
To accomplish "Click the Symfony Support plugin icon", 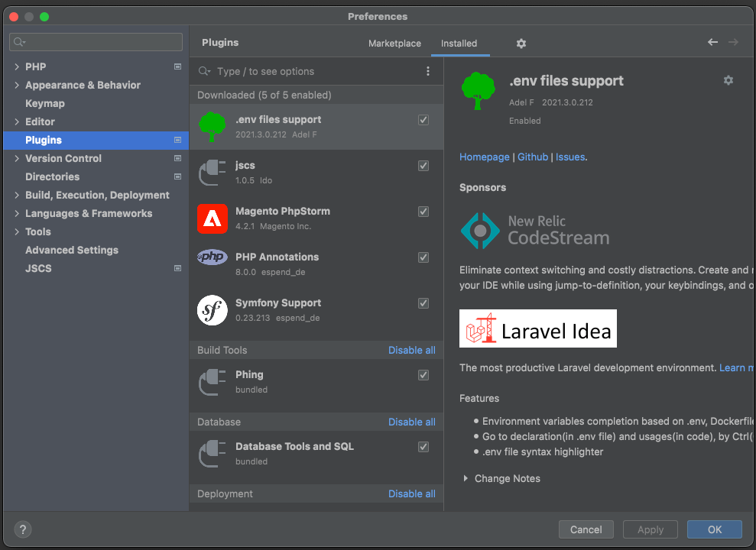I will pos(212,310).
